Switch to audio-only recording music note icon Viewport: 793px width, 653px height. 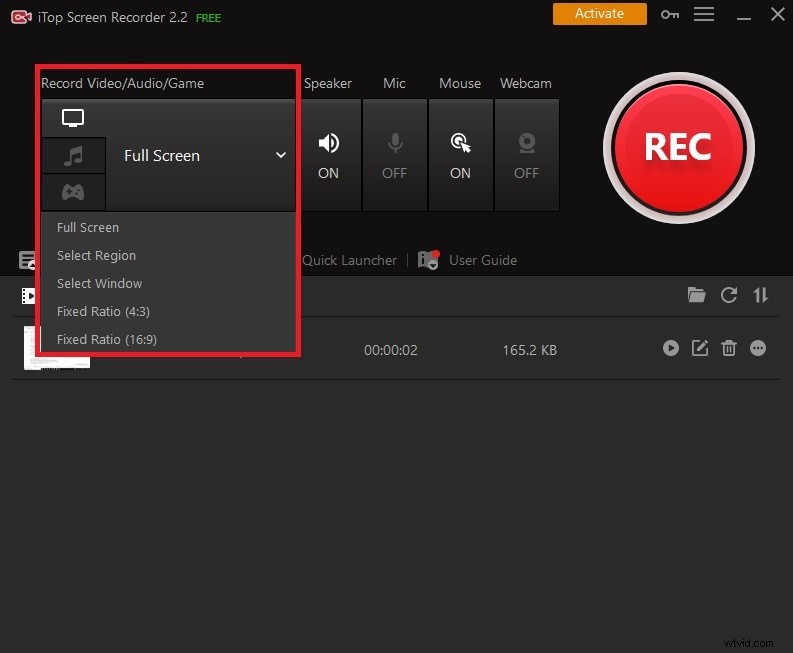73,156
